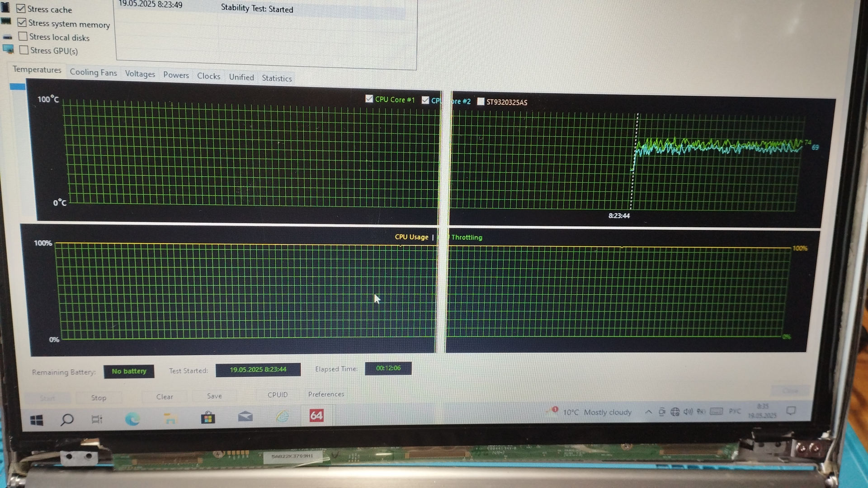Enable ST9320325AS graph checkbox
This screenshot has width=868, height=488.
(x=481, y=102)
